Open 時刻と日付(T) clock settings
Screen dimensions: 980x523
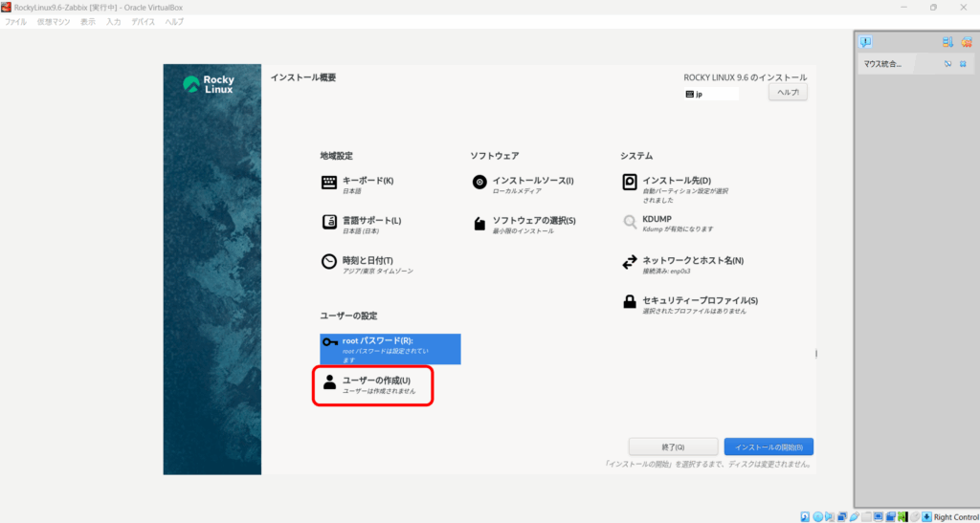click(367, 265)
